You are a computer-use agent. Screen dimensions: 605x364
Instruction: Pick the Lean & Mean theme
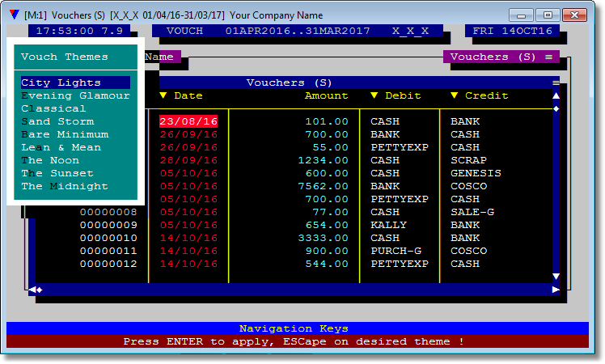pyautogui.click(x=61, y=147)
